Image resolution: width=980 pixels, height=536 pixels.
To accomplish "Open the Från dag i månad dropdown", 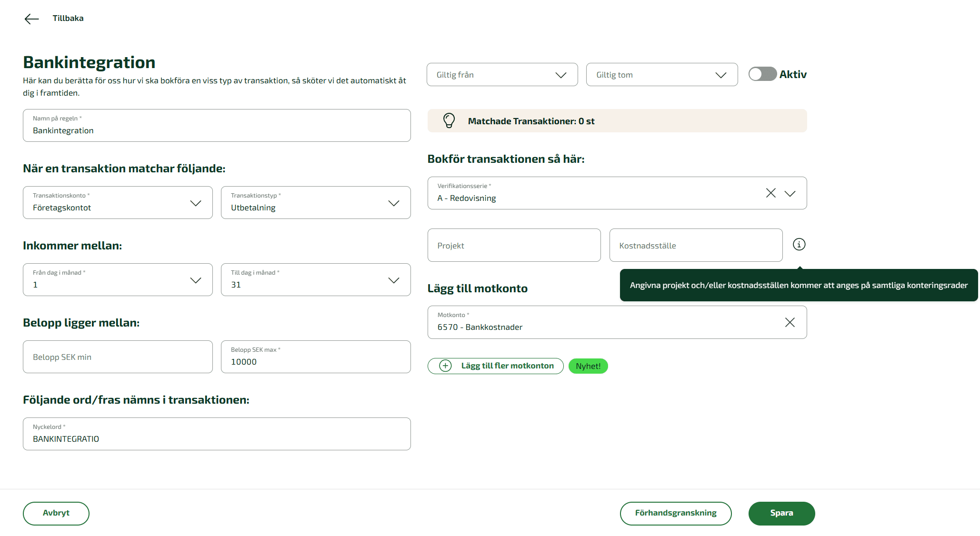I will (x=195, y=280).
